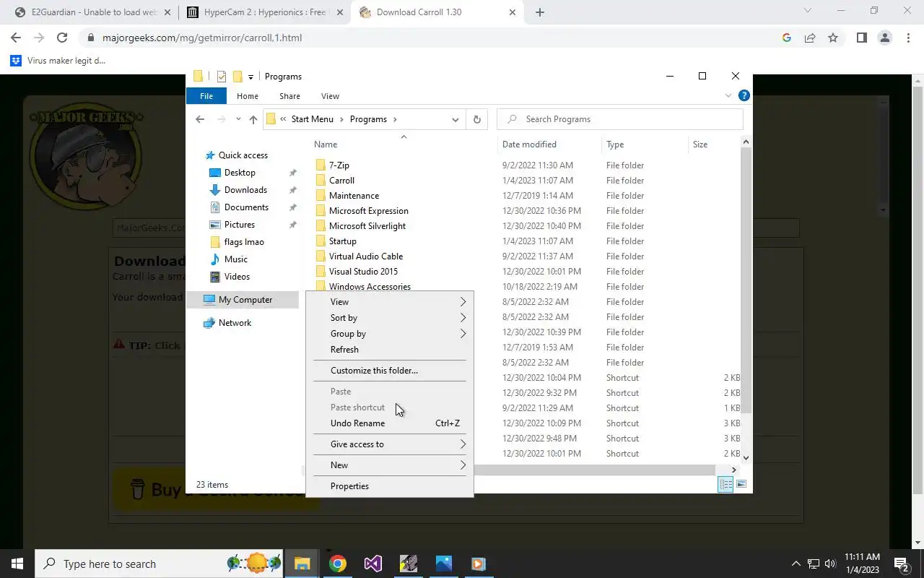The height and width of the screenshot is (578, 924).
Task: Show hidden system tray icons
Action: pos(796,564)
